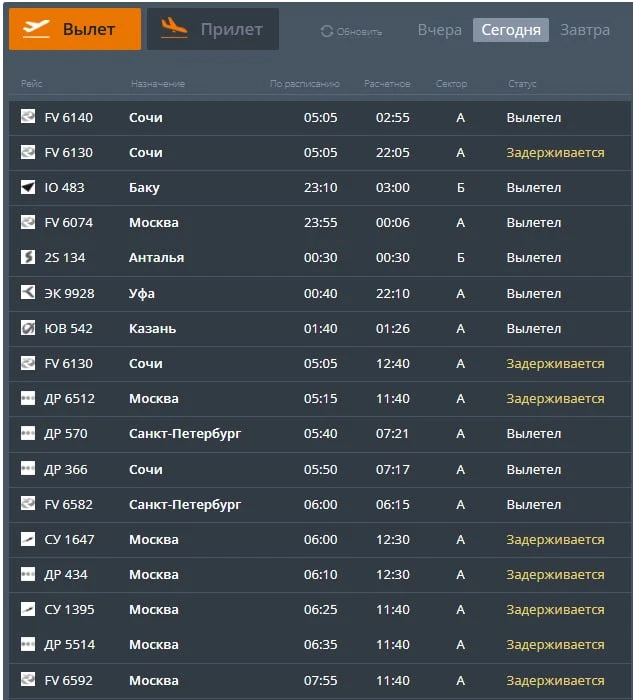
Task: Click airline icon for flight FV 6074
Action: pyautogui.click(x=28, y=221)
